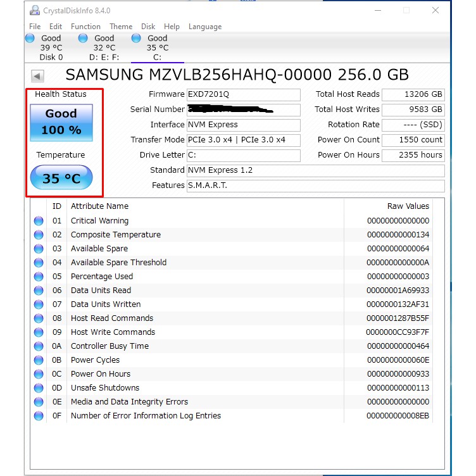Screen dimensions: 476x476
Task: Click the Transfer Mode field
Action: (x=244, y=140)
